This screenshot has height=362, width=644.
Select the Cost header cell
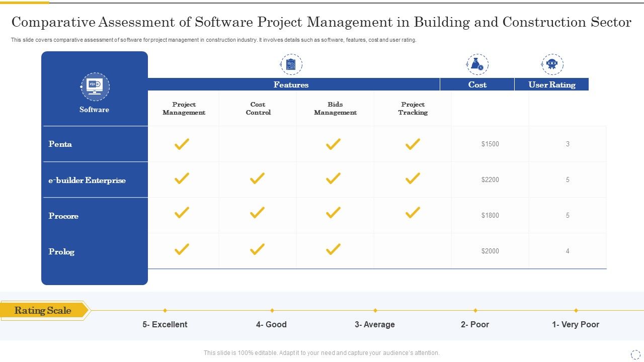tap(477, 84)
